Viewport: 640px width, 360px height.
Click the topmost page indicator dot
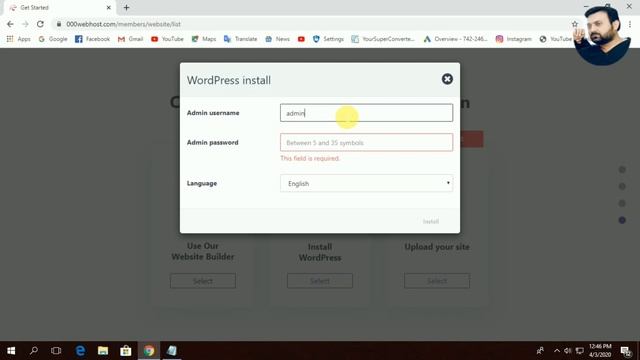[x=622, y=169]
